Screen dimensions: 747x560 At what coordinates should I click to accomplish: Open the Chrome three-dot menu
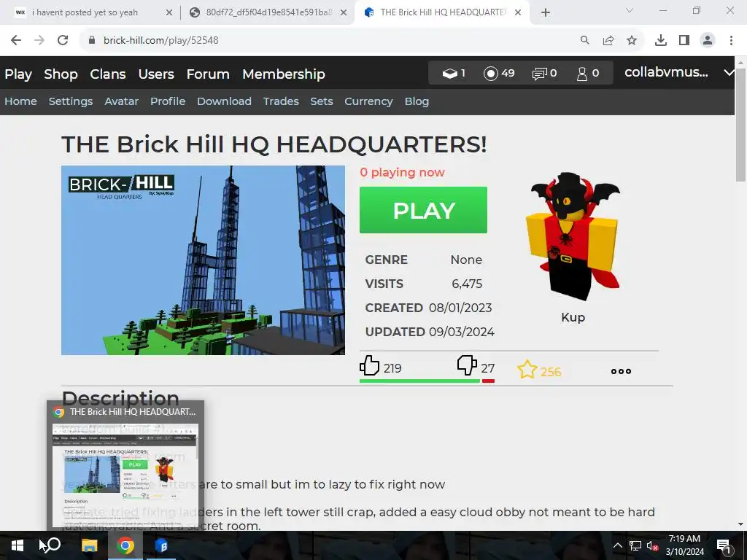point(731,41)
